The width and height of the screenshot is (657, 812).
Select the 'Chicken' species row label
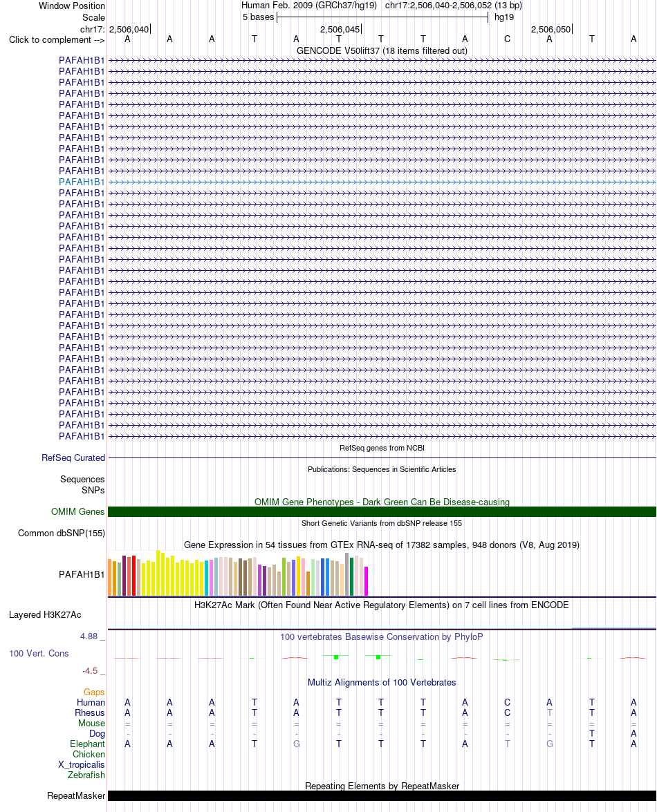coord(89,754)
